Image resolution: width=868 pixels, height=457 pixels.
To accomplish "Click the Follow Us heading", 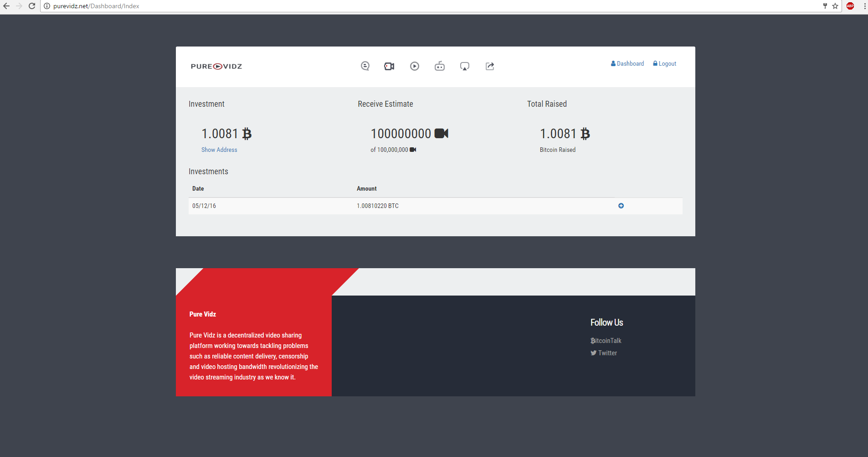I will (606, 322).
